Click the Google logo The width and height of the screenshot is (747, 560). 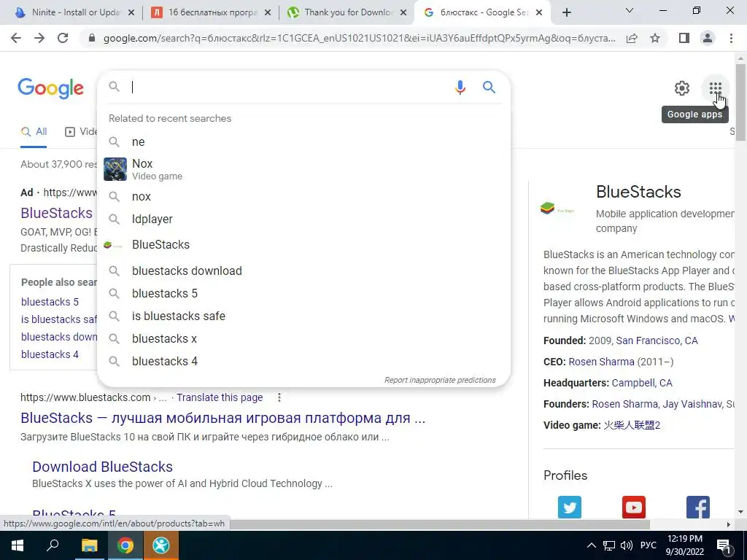50,88
